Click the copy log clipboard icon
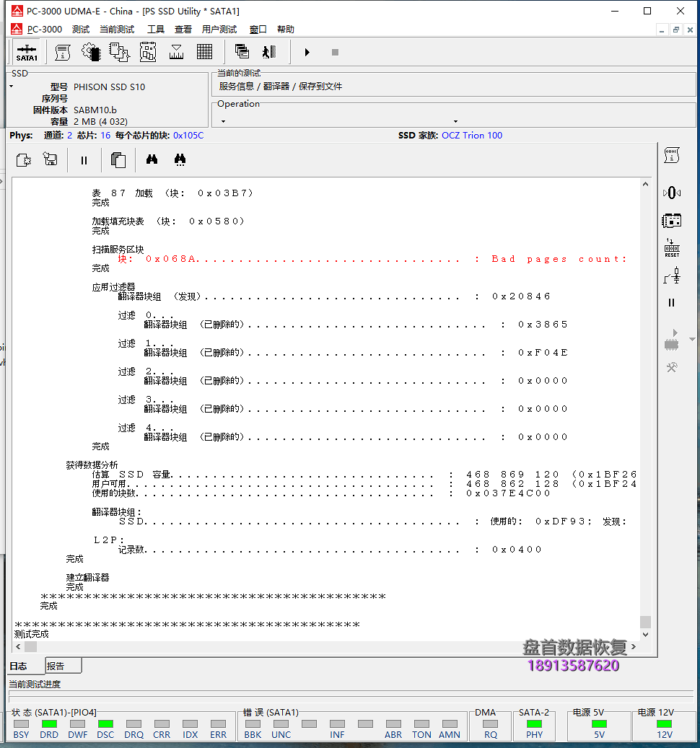The height and width of the screenshot is (748, 700). click(118, 160)
